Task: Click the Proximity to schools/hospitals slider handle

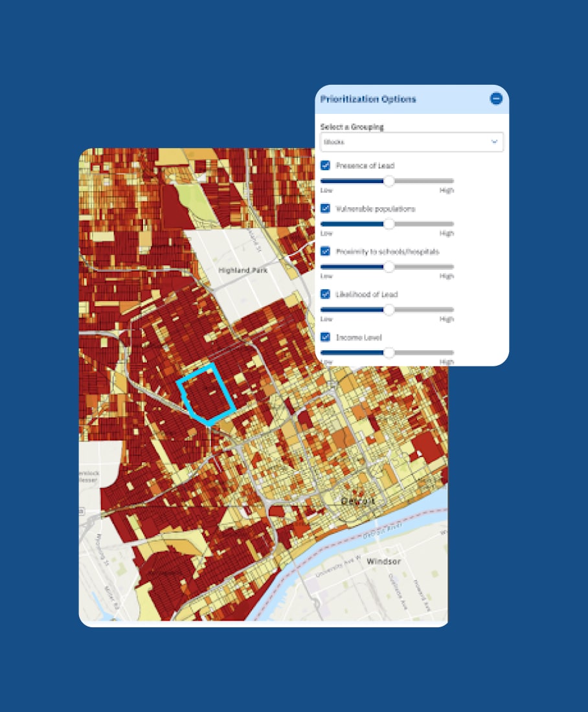Action: coord(389,267)
